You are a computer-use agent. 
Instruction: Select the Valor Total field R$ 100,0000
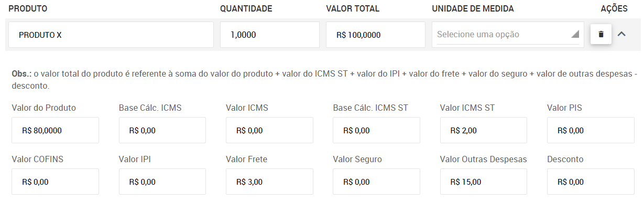click(x=376, y=35)
